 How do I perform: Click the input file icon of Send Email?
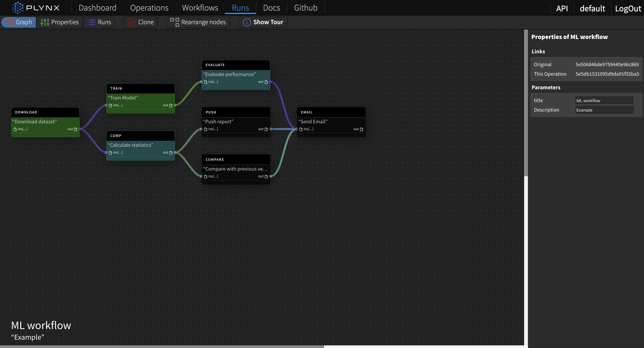(x=301, y=129)
